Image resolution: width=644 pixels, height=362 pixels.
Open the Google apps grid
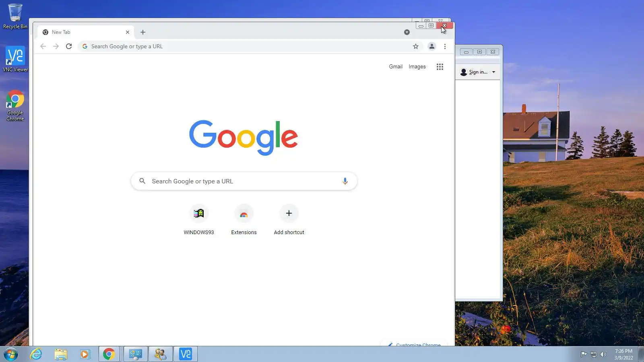[x=440, y=67]
